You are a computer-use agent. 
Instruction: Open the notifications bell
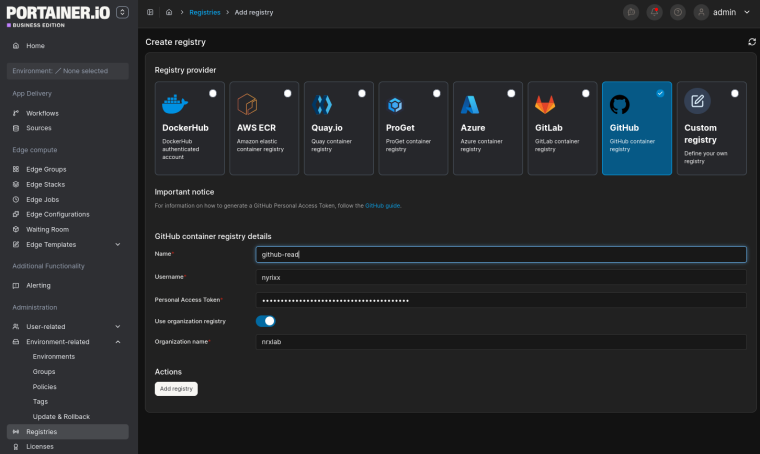point(654,12)
